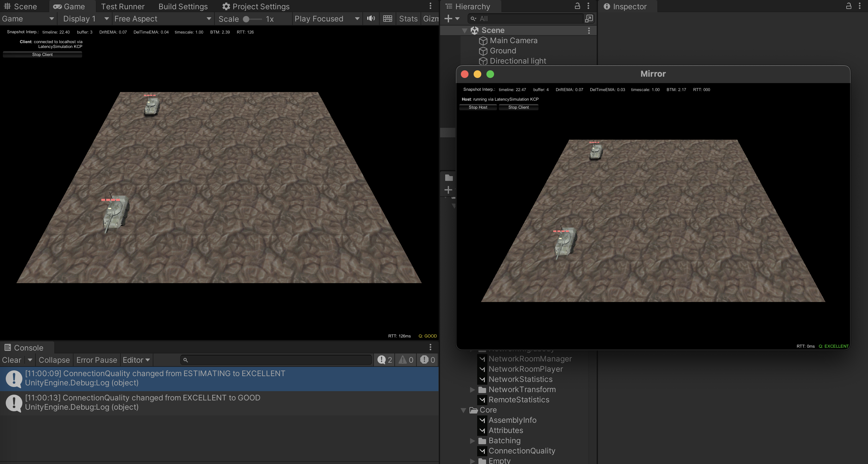The image size is (868, 464).
Task: Click the Inspector panel lock icon
Action: click(x=849, y=6)
